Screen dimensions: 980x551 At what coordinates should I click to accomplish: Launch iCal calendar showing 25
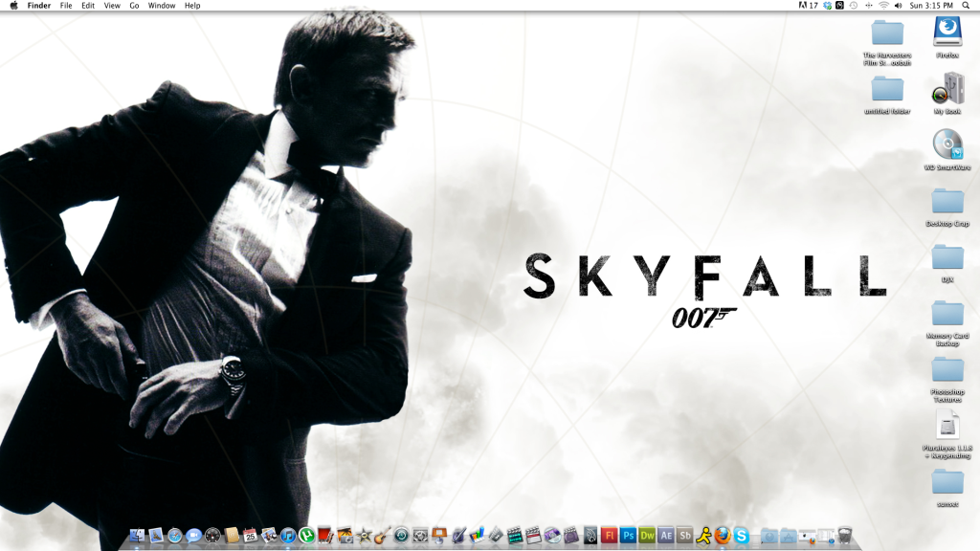[250, 536]
